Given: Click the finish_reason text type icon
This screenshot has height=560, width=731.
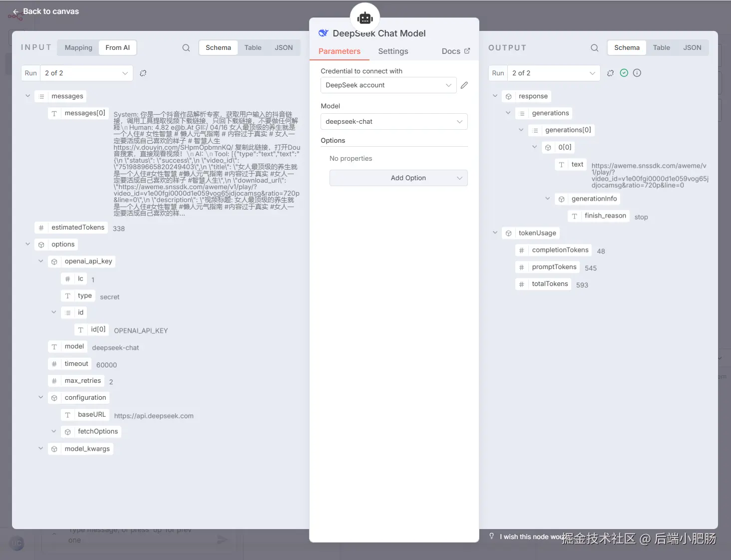Looking at the screenshot, I should point(575,216).
